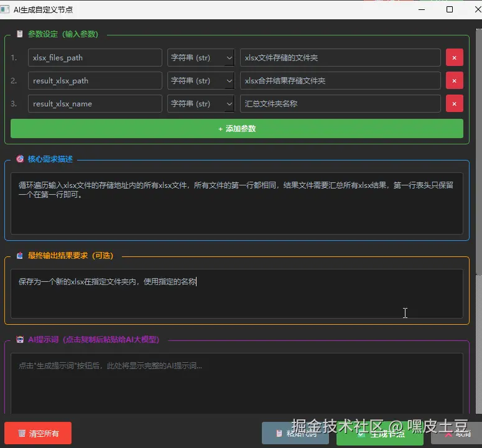This screenshot has width=482, height=448.
Task: Click the green '添加参数' button
Action: [x=237, y=129]
